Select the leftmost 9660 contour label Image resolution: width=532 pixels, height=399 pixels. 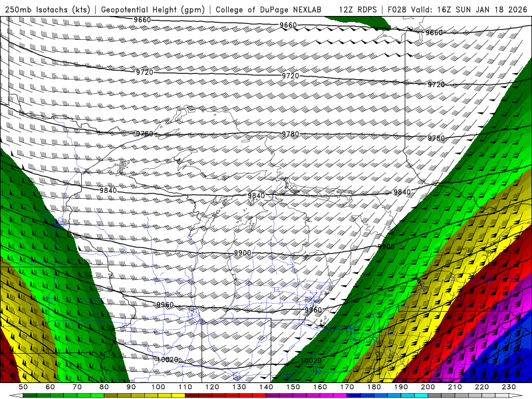(x=142, y=20)
